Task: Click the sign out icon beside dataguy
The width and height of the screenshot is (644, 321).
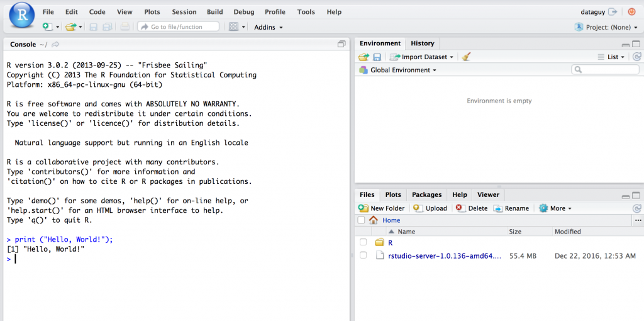Action: coord(613,12)
